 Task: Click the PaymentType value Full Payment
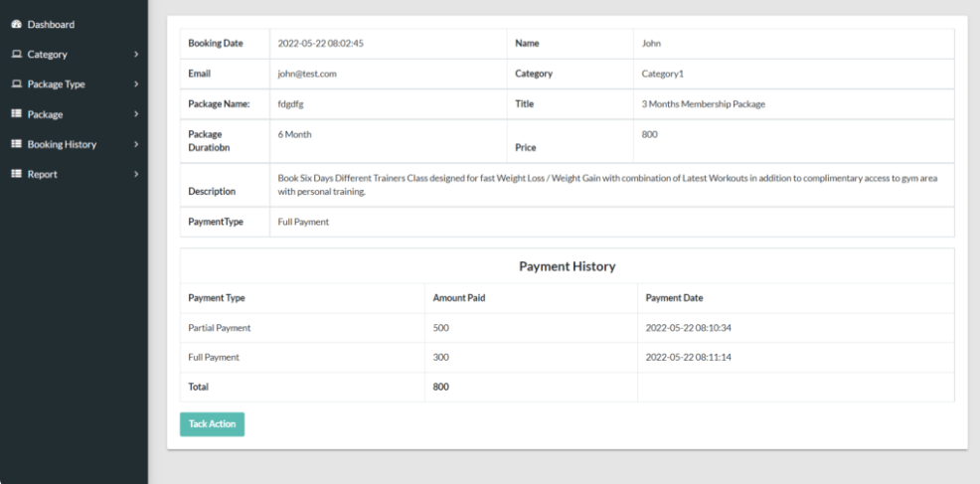coord(303,222)
